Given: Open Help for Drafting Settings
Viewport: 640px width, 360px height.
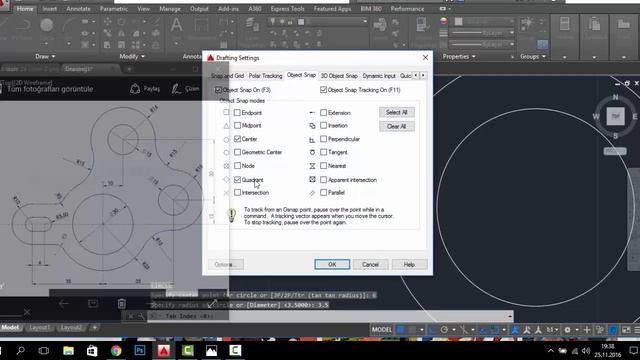Looking at the screenshot, I should coord(409,264).
